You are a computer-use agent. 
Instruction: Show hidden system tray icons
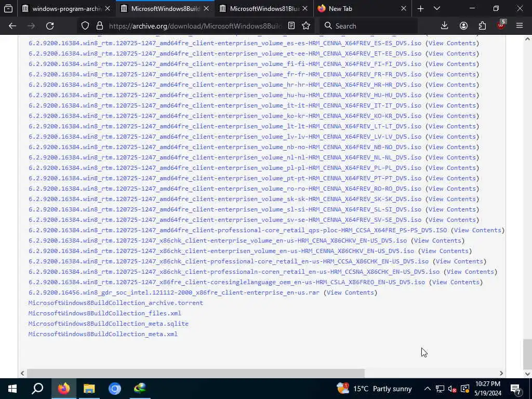point(428,389)
